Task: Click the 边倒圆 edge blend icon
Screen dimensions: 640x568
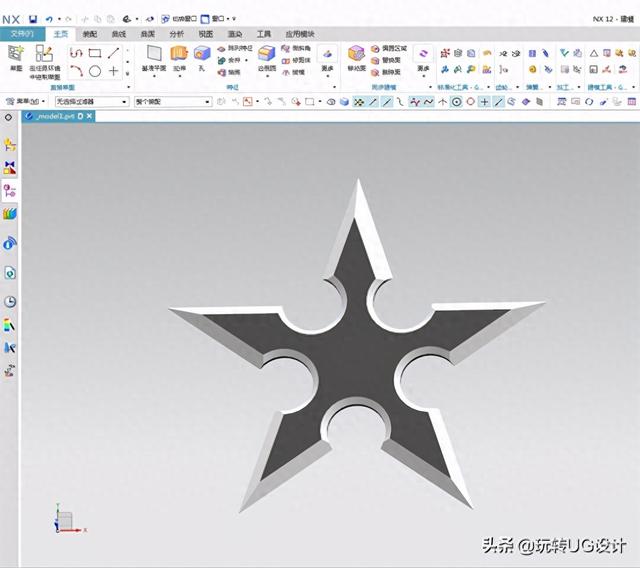Action: (267, 53)
